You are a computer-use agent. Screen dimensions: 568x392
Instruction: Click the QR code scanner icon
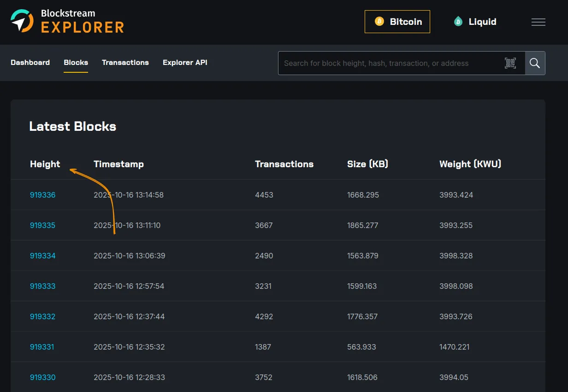pyautogui.click(x=510, y=63)
